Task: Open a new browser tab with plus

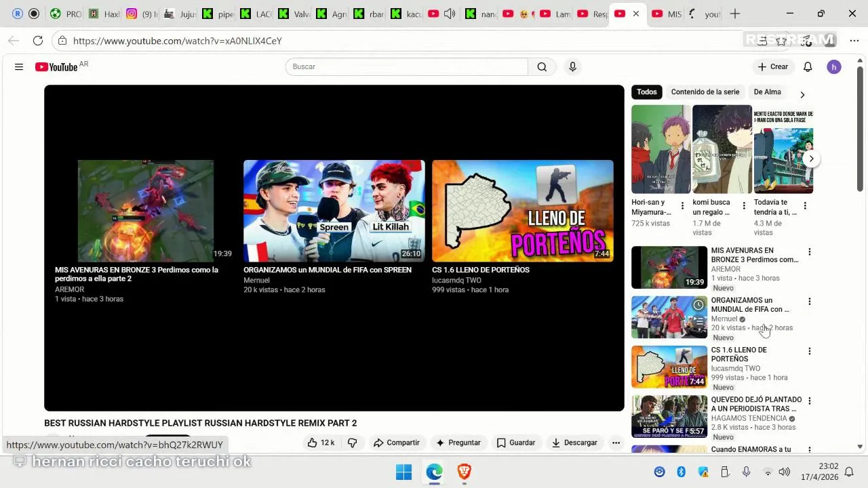Action: point(734,14)
